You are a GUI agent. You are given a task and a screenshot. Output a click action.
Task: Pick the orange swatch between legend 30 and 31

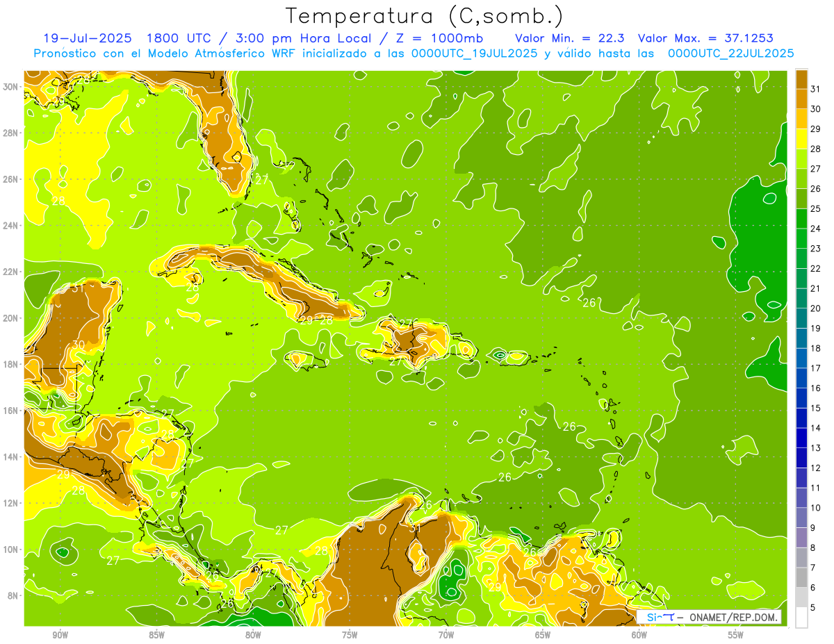point(801,99)
